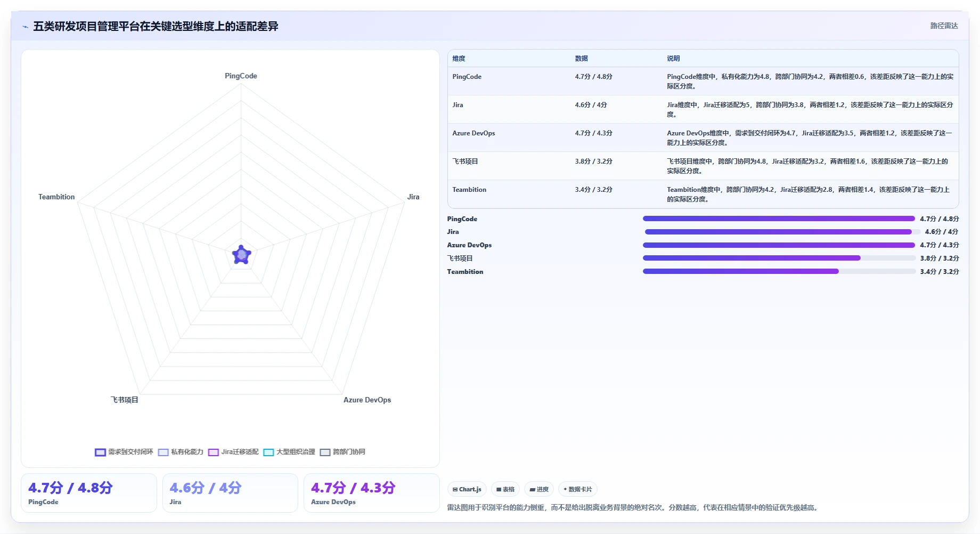Toggle the 跨部门协同 legend item
Image resolution: width=980 pixels, height=534 pixels.
coord(342,452)
